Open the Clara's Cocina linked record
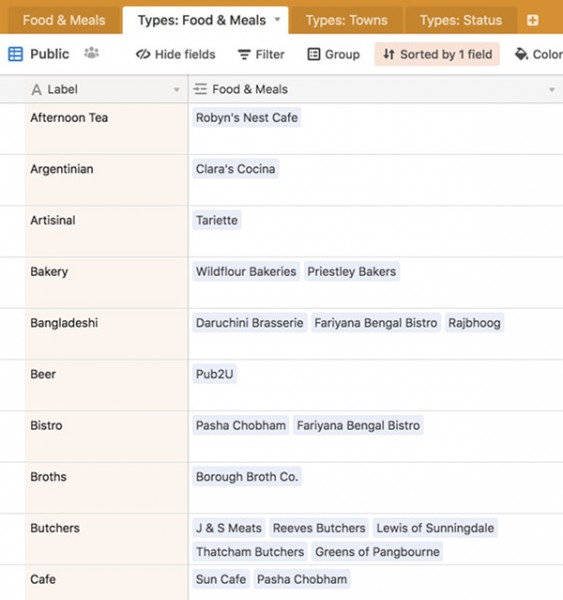The image size is (563, 600). coord(235,169)
